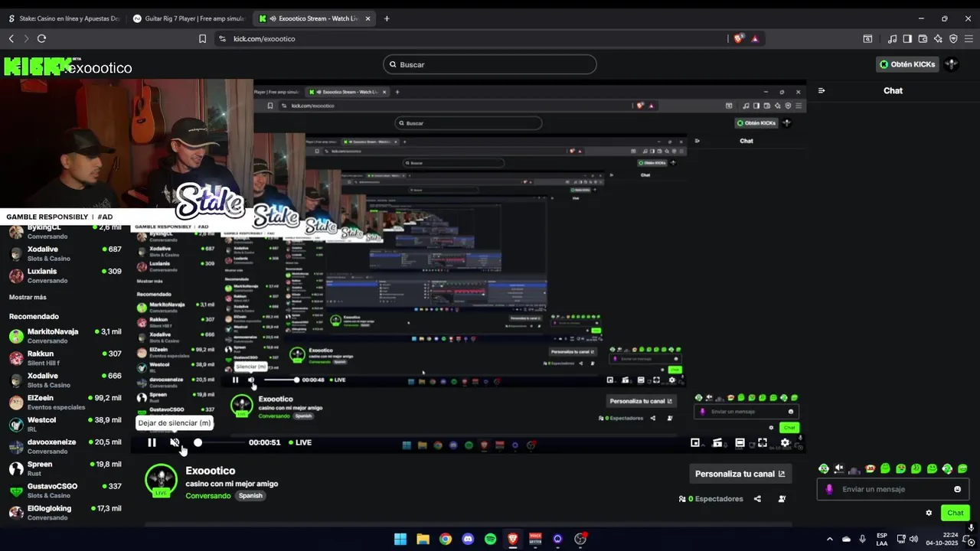Open the taskbar volume speaker control
The image size is (980, 551).
913,539
